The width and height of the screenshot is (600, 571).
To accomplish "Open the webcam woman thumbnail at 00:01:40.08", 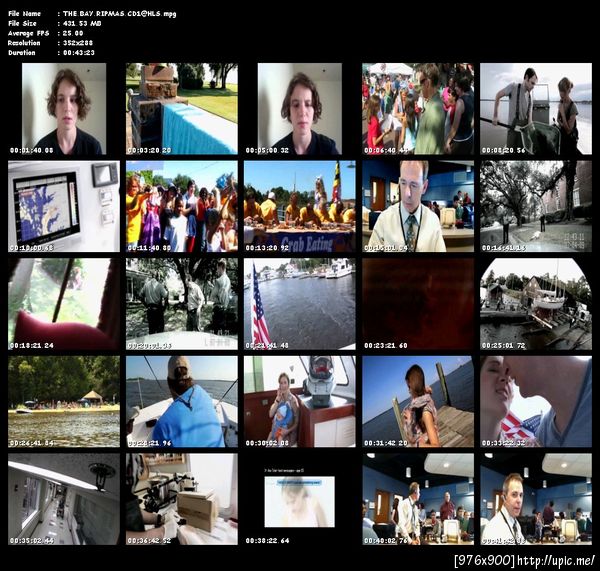I will 64,109.
